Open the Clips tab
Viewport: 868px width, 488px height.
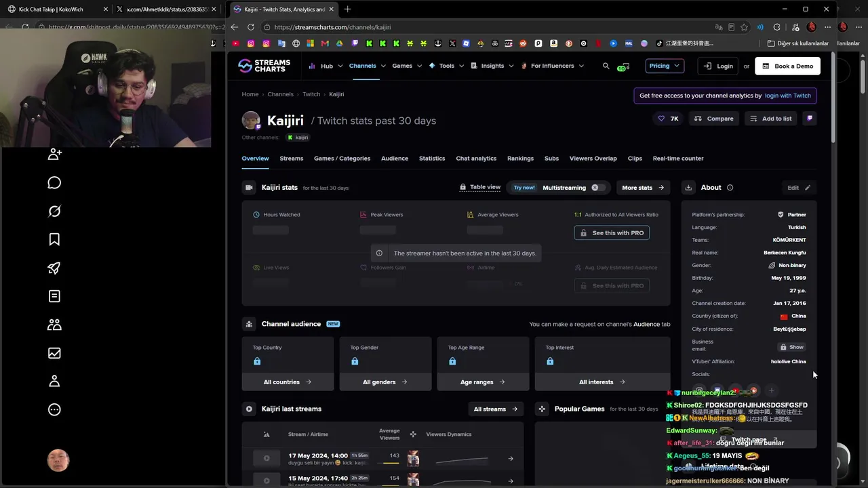point(635,159)
